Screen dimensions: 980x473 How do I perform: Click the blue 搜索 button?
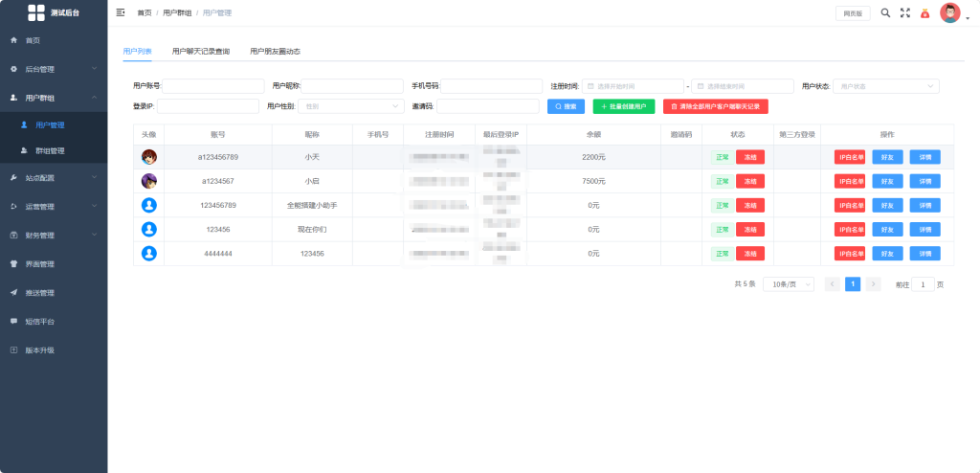pos(566,106)
